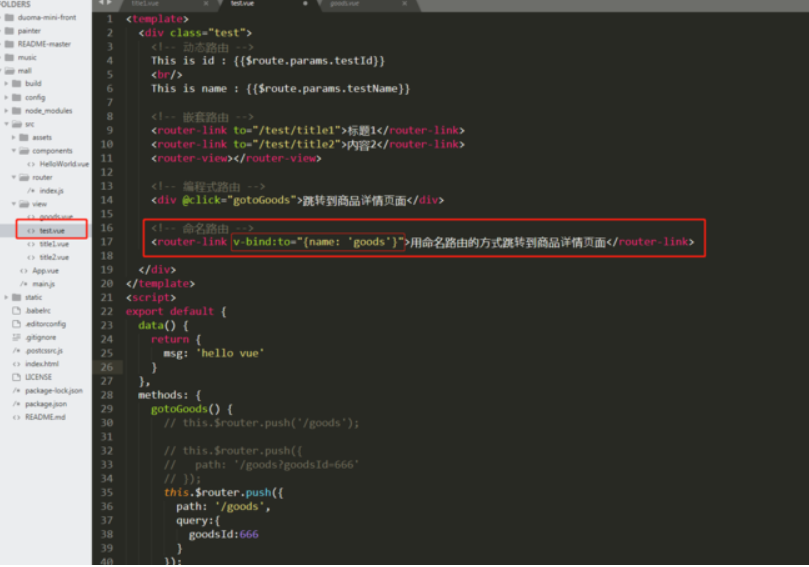This screenshot has width=809, height=567.
Task: Click the 666 goodsId value
Action: (x=249, y=534)
